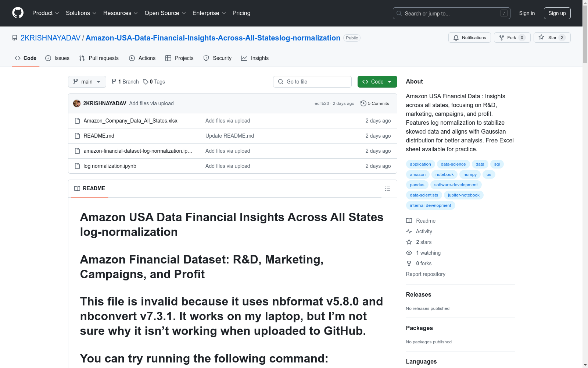Click the repository icon before owner name
Viewport: 588px width, 368px height.
point(15,38)
